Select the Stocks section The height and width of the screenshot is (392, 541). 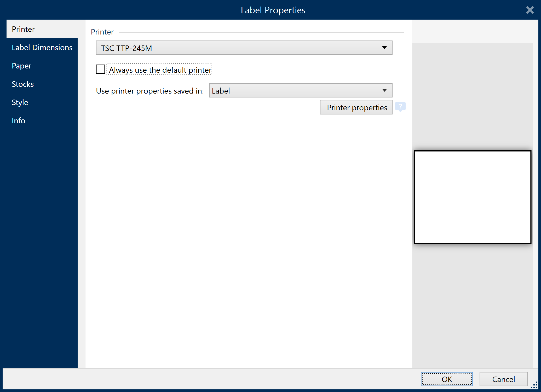pos(23,84)
